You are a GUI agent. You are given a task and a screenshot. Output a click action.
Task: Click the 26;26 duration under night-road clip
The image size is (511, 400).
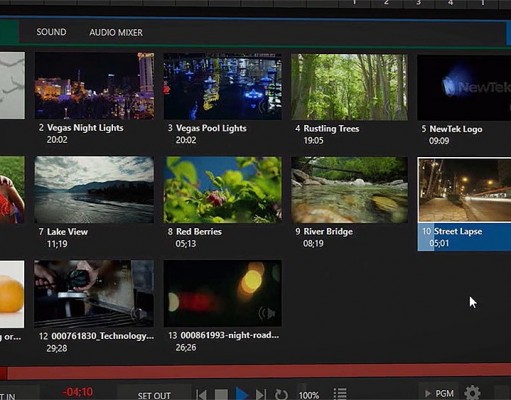[186, 348]
